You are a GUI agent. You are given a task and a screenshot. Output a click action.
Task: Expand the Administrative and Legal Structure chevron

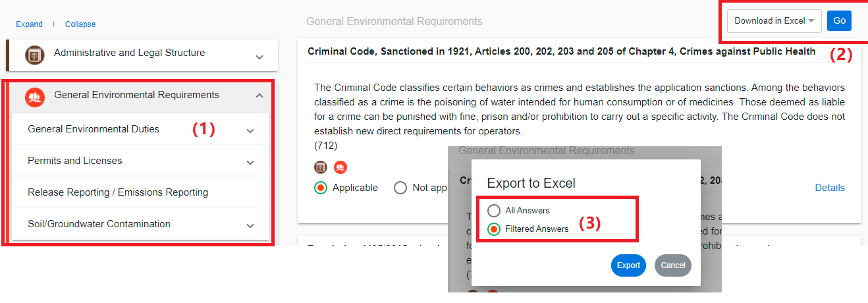click(259, 57)
